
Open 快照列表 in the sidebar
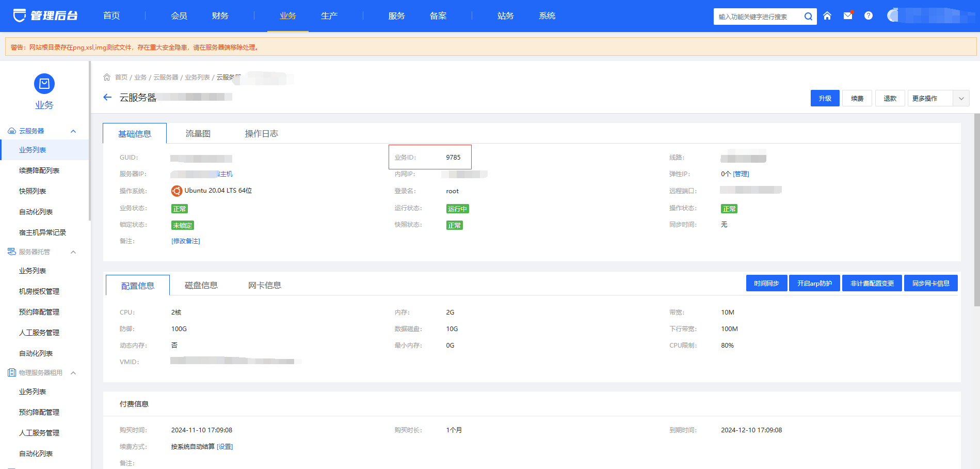click(x=33, y=191)
